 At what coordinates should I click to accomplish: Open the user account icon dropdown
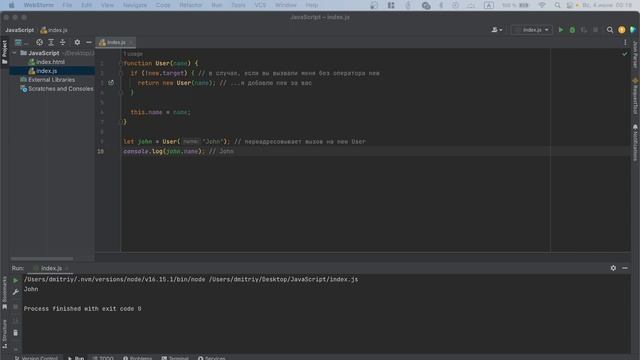[x=497, y=30]
